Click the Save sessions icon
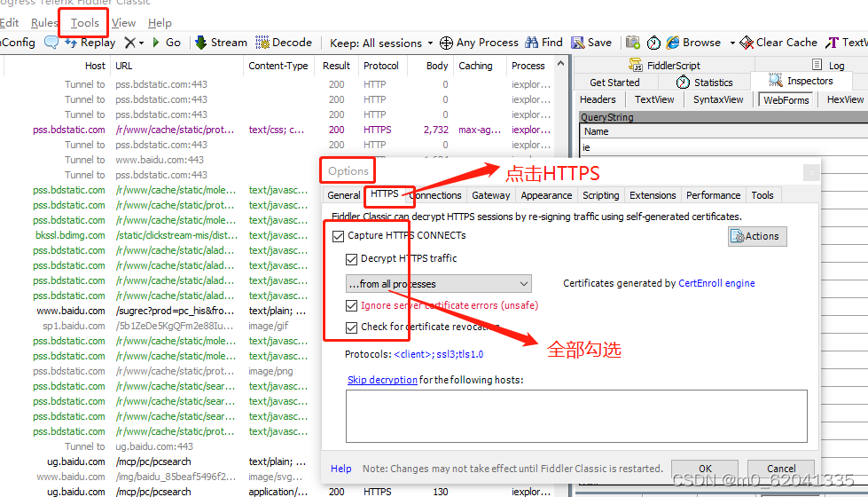Image resolution: width=868 pixels, height=497 pixels. [x=578, y=43]
